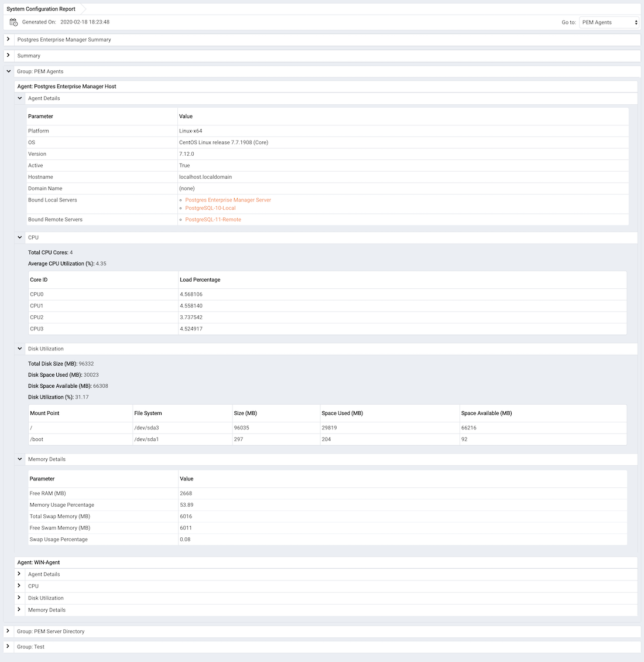This screenshot has width=644, height=662.
Task: Click the Agent: WIN-Agent heading
Action: pos(39,562)
